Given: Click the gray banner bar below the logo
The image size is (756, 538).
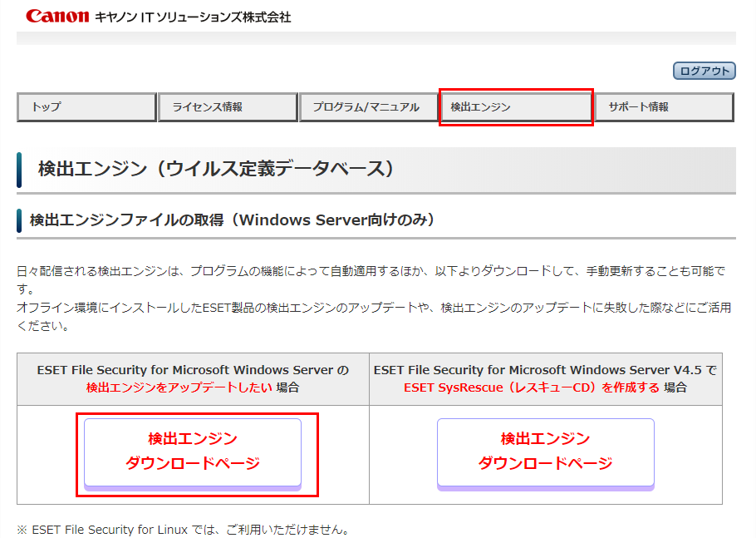Looking at the screenshot, I should pos(376,38).
